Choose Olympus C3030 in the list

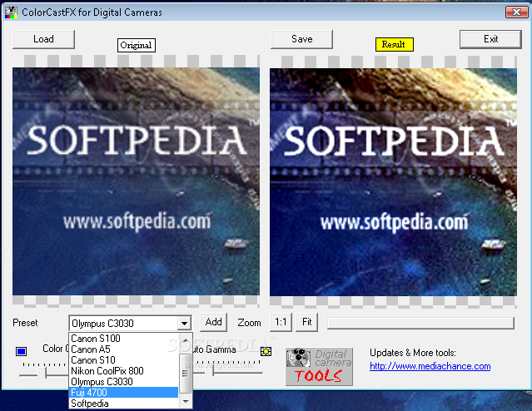pyautogui.click(x=123, y=382)
